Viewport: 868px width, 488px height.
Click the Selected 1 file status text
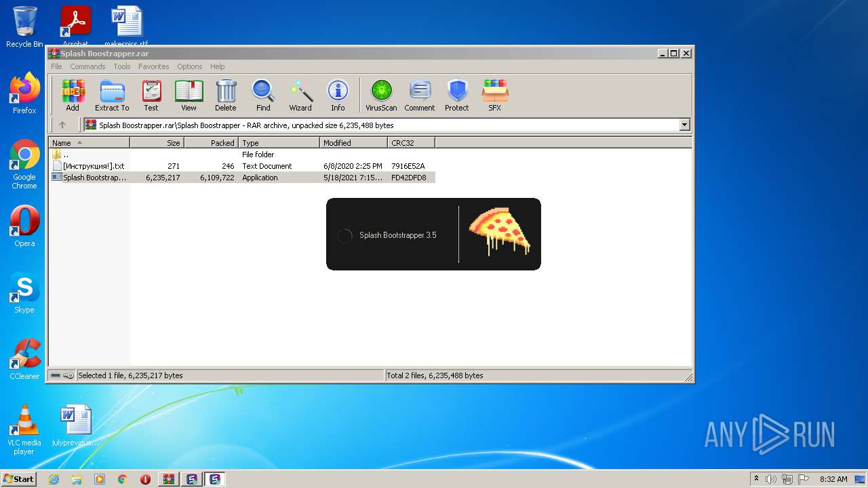coord(130,375)
